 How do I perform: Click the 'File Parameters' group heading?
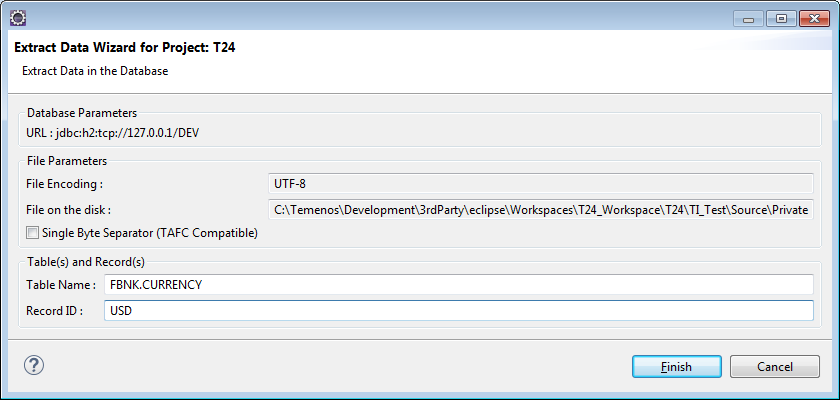[x=67, y=161]
